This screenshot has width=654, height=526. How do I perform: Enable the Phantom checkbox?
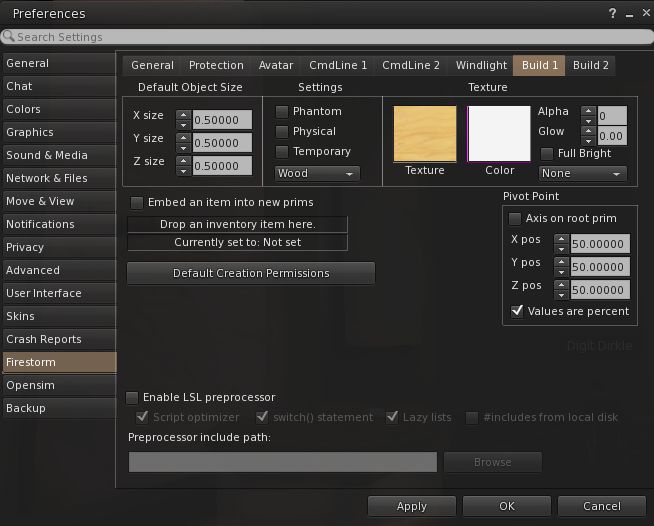(x=282, y=111)
